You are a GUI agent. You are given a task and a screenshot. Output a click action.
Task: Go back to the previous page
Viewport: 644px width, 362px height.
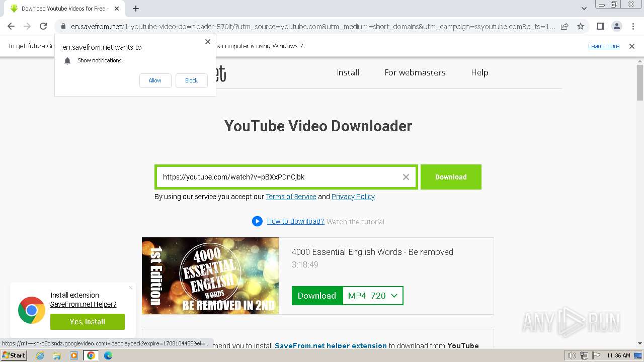11,26
